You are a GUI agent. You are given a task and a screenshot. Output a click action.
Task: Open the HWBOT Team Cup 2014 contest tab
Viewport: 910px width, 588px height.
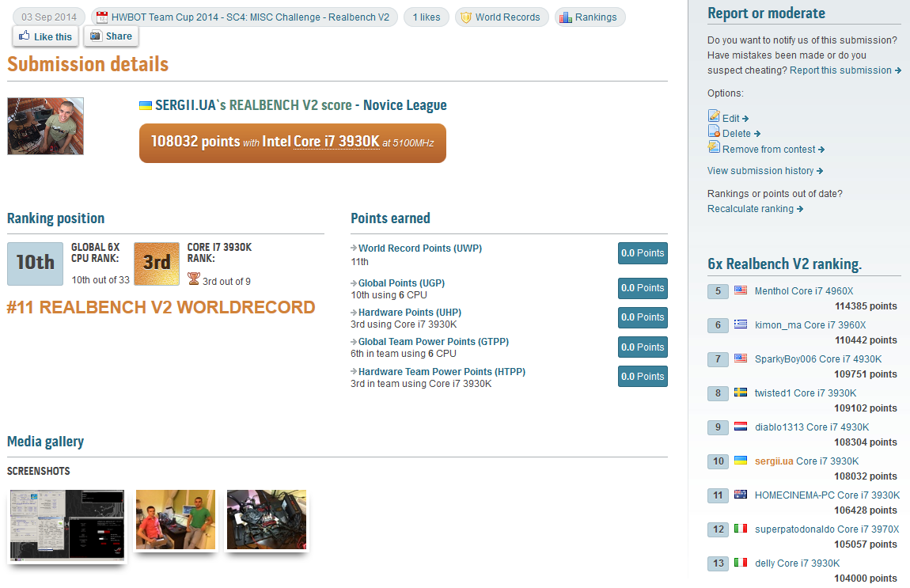(x=245, y=17)
